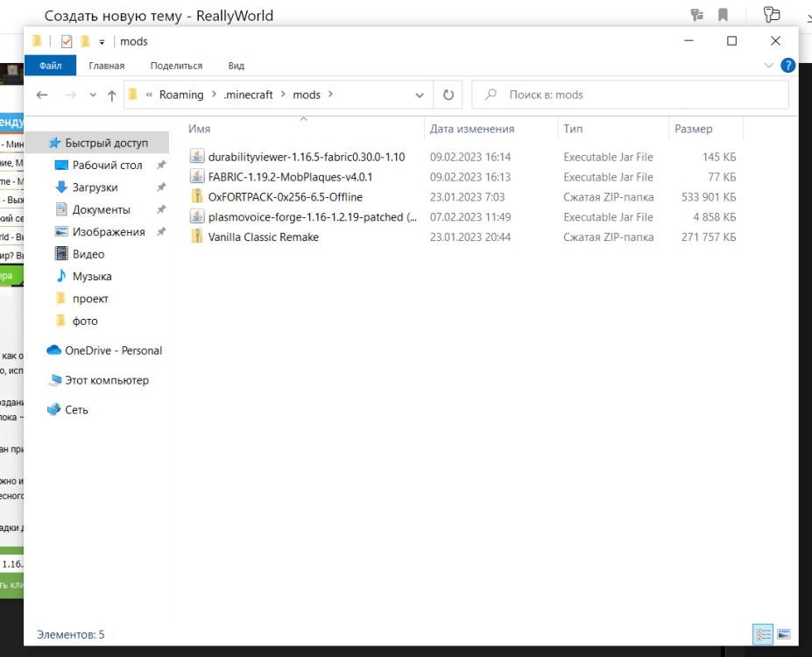Open the Файл ribbon tab
812x657 pixels.
[50, 66]
